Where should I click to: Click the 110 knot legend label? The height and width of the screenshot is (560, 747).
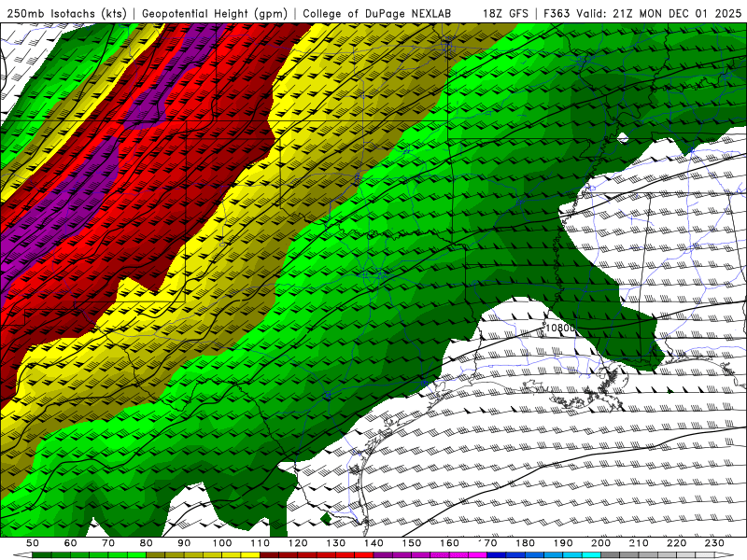(x=261, y=543)
